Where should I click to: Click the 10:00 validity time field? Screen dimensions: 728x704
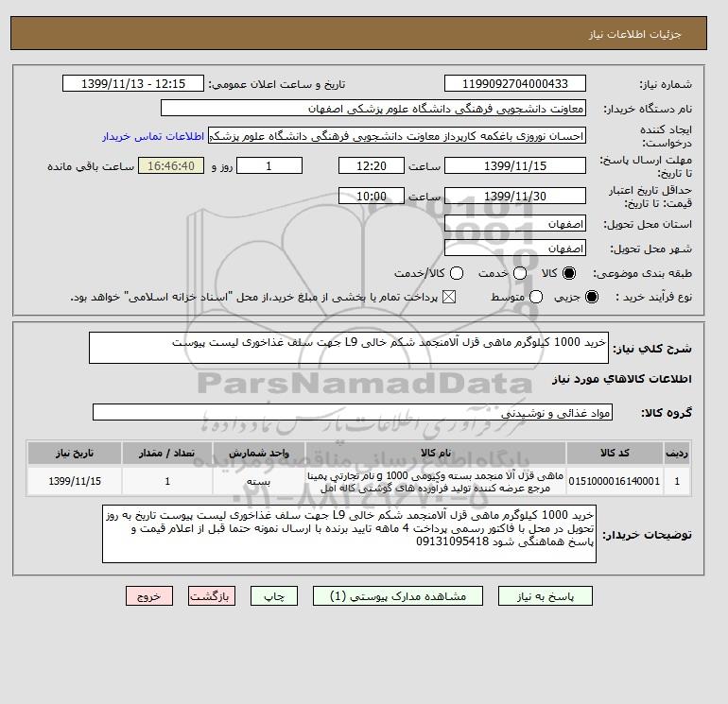tap(372, 196)
